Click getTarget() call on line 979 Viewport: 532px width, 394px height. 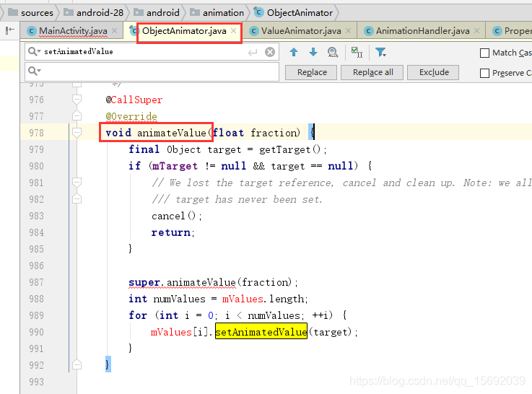click(292, 149)
